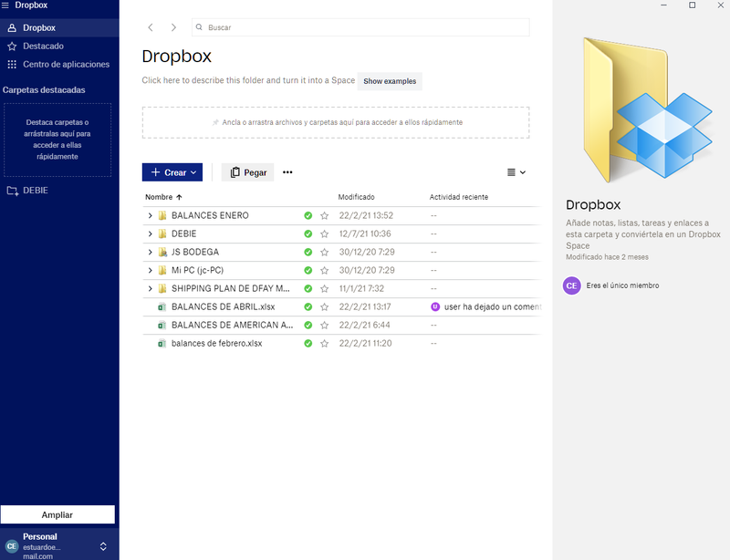Click the sync status check of BALANCES ENERO
This screenshot has height=560, width=730.
308,216
